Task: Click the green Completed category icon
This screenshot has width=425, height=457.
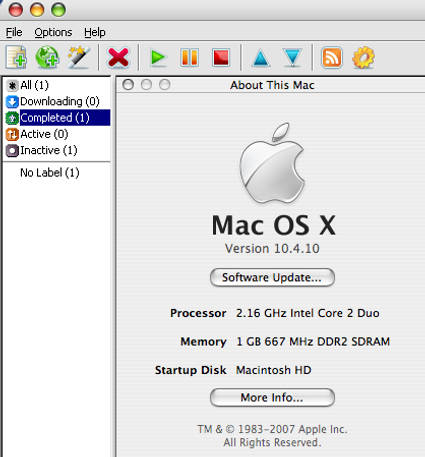Action: click(x=12, y=118)
